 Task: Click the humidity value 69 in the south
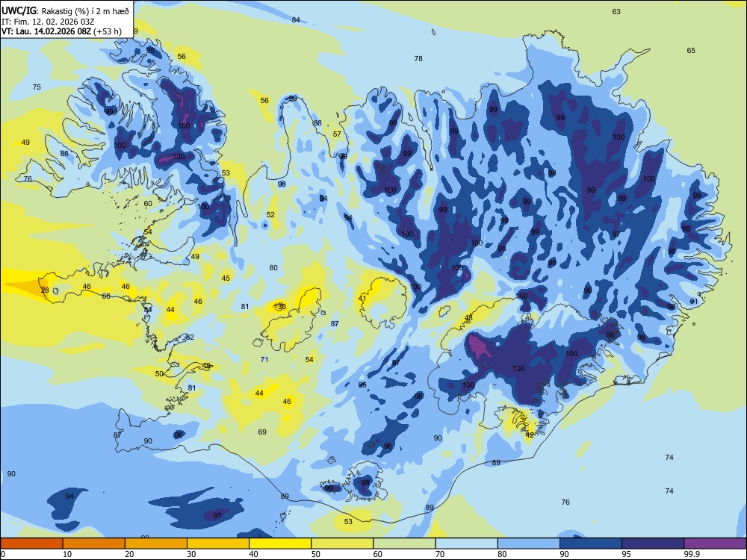262,432
